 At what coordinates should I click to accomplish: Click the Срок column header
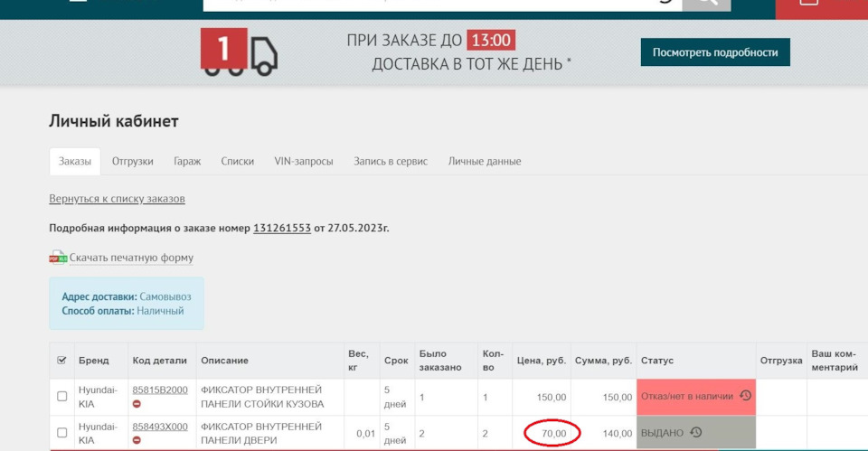[x=396, y=361]
